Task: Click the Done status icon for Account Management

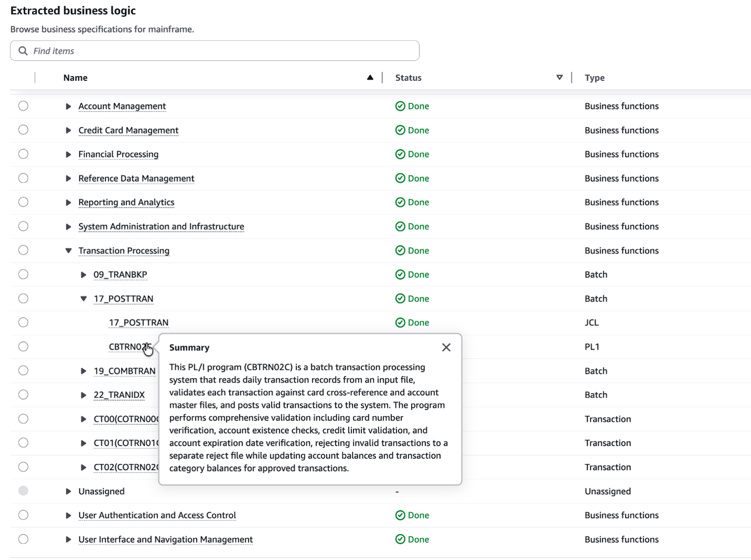Action: pos(401,106)
